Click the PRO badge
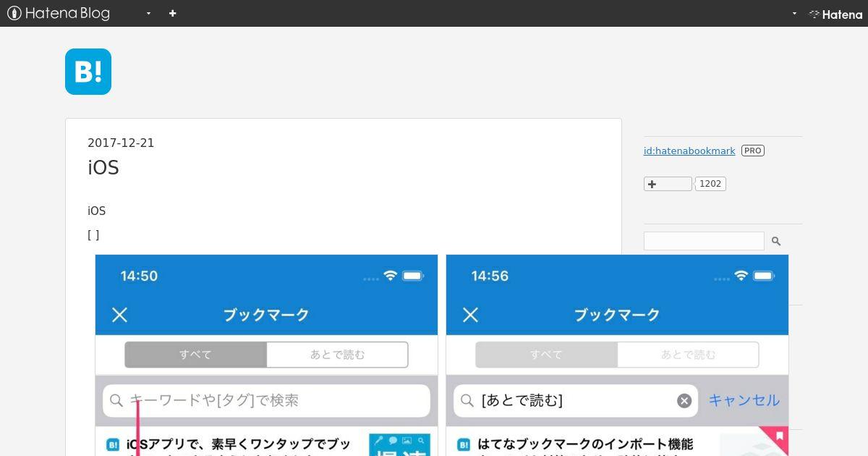Image resolution: width=868 pixels, height=456 pixels. (x=753, y=151)
